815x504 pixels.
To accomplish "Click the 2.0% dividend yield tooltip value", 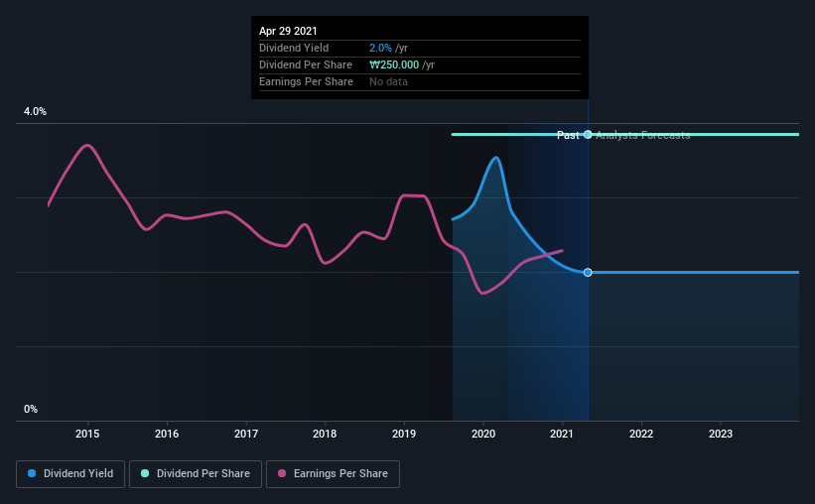I will pos(380,48).
